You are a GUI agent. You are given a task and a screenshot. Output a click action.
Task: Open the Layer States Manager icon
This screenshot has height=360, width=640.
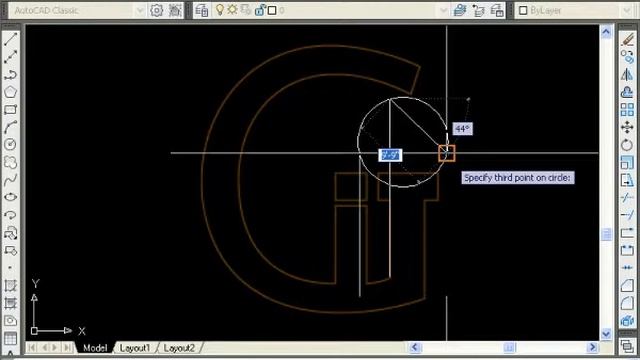point(497,10)
